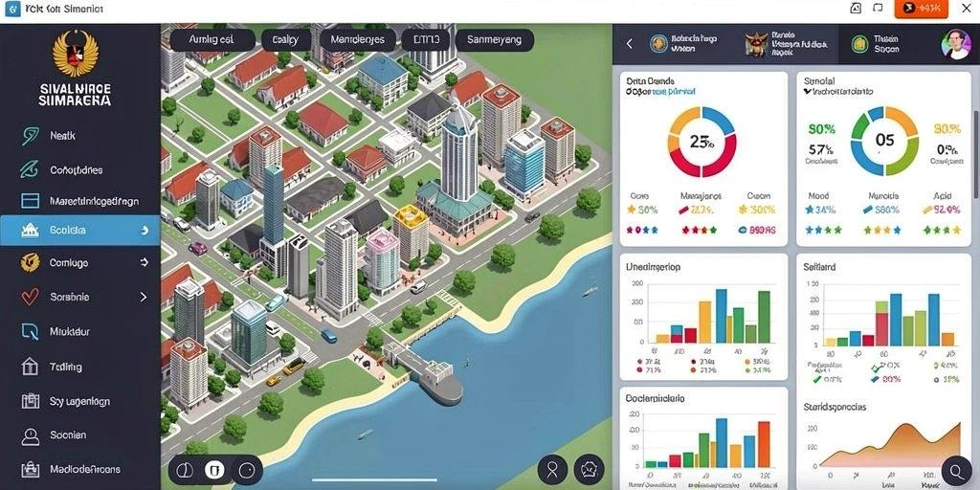Expand the Comlugo sidebar arrow
Viewport: 980px width, 490px height.
(145, 262)
